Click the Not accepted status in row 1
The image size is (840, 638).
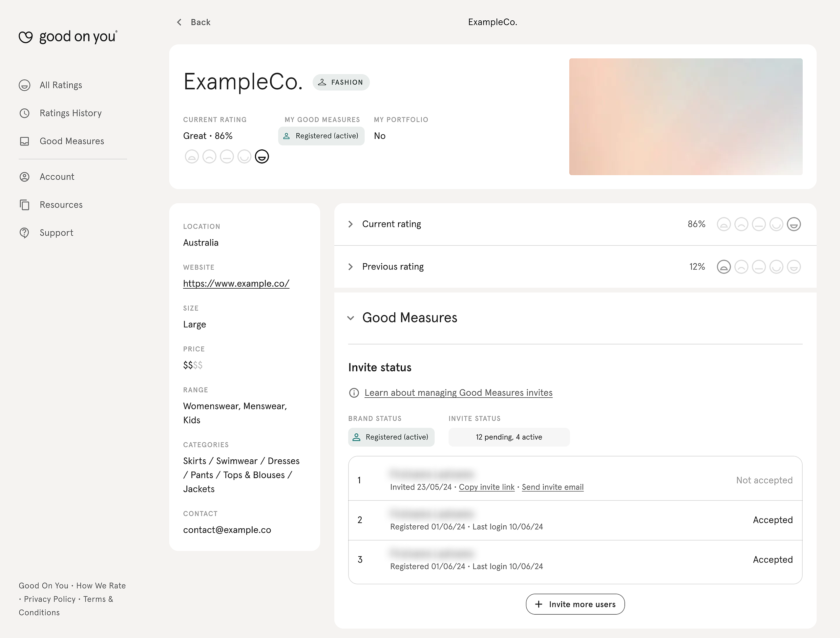coord(764,480)
